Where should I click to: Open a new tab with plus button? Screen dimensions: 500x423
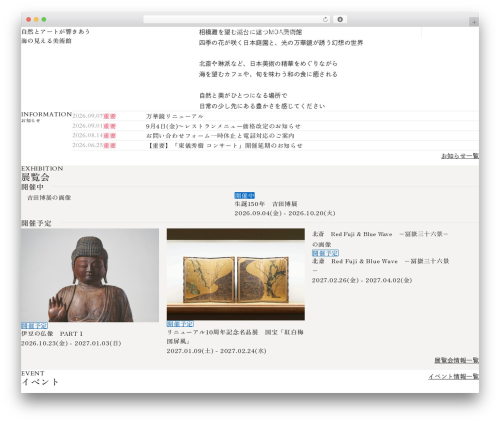click(474, 22)
